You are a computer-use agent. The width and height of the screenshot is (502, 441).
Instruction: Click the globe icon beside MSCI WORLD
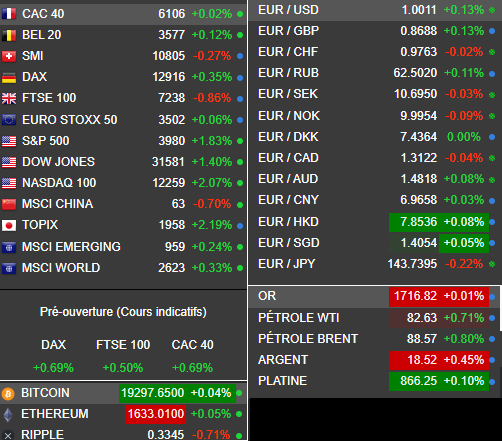coord(9,268)
